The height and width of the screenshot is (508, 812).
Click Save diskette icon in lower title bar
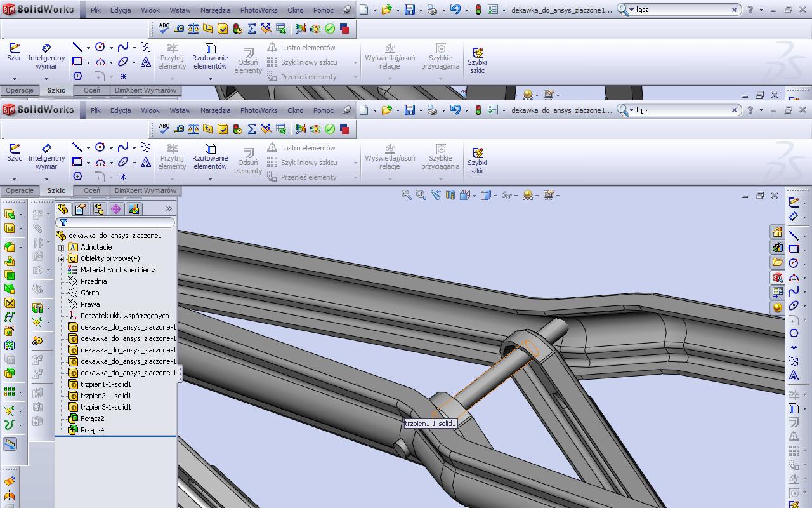(x=410, y=110)
